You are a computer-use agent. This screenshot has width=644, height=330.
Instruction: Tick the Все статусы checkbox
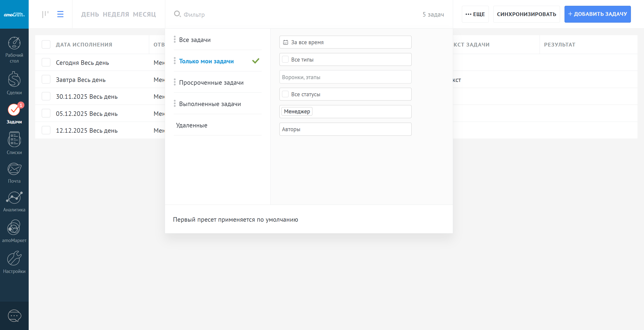point(285,94)
